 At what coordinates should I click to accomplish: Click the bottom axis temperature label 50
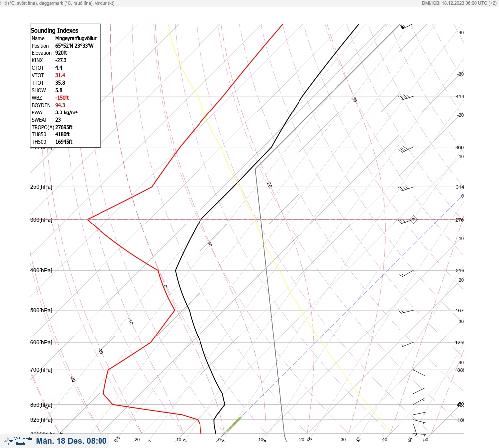[426, 440]
